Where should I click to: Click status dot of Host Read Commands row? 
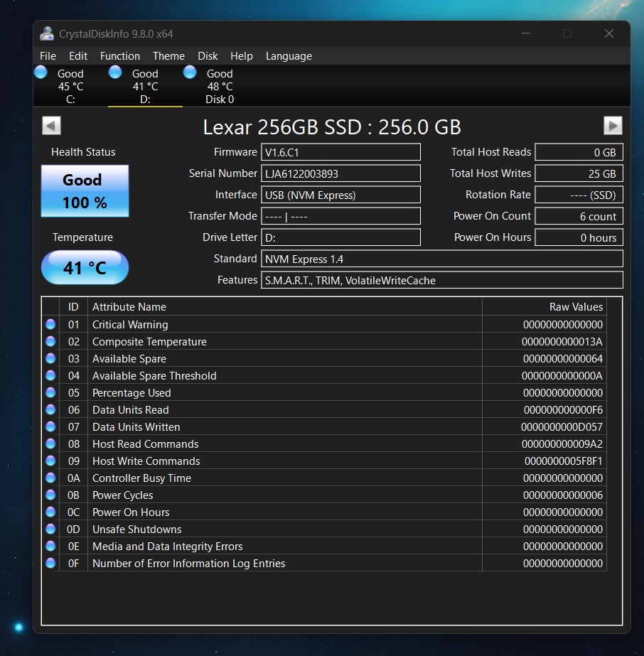click(x=50, y=444)
